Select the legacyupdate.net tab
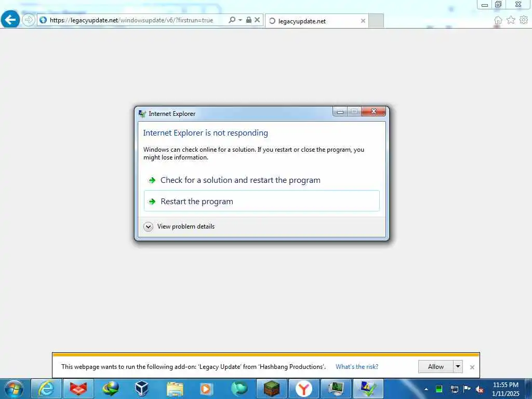The height and width of the screenshot is (399, 532). tap(316, 21)
